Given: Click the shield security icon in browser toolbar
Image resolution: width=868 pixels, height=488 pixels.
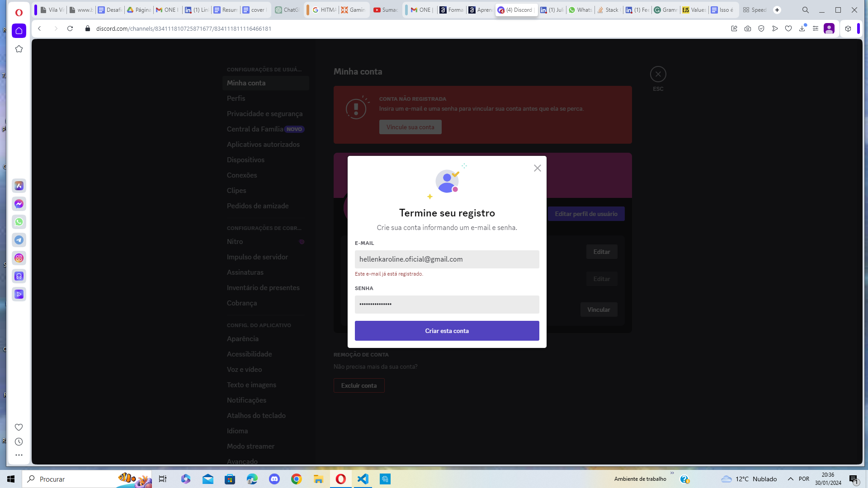Looking at the screenshot, I should coord(762,28).
